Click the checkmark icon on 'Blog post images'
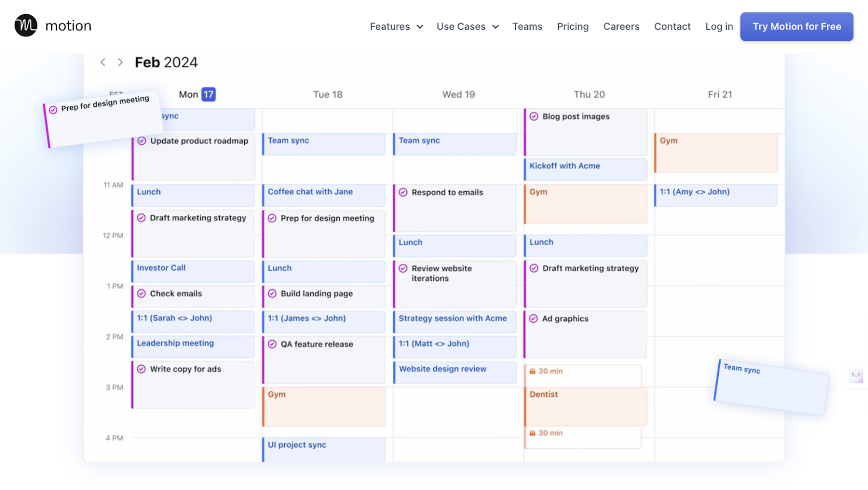This screenshot has height=490, width=868. pos(534,116)
